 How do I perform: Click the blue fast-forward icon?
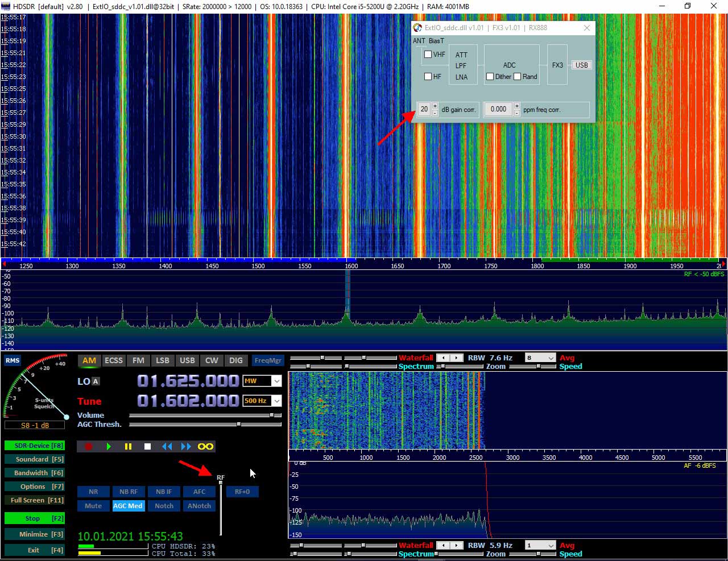[x=186, y=447]
